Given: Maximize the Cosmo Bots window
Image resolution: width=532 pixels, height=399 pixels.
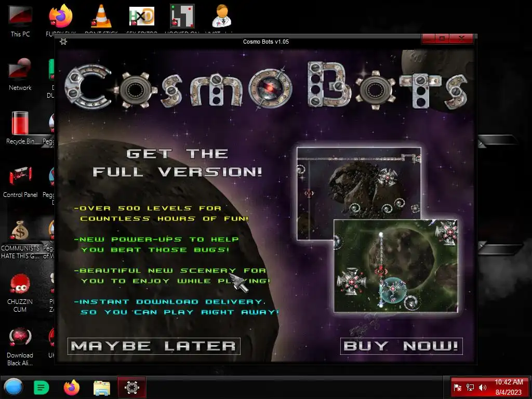Looking at the screenshot, I should tap(442, 38).
